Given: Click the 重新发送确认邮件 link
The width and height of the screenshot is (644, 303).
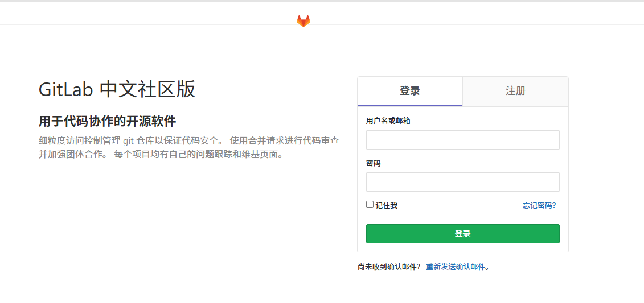Looking at the screenshot, I should [456, 267].
